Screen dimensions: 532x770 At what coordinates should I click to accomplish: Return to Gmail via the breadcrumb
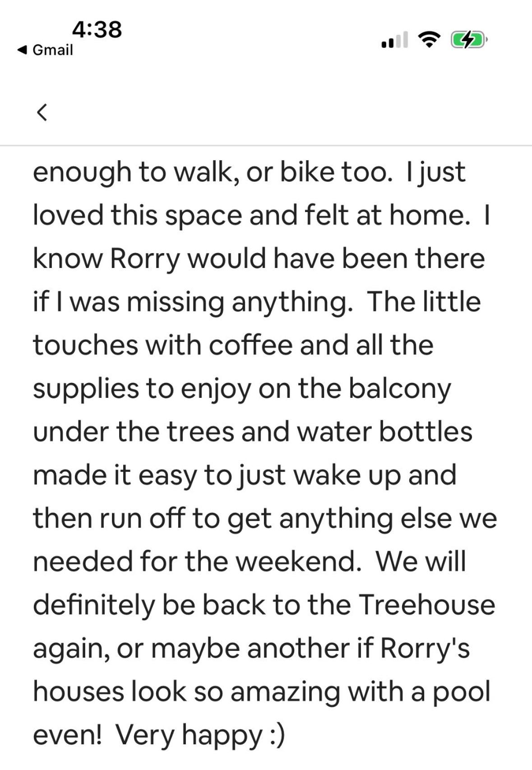click(x=45, y=50)
